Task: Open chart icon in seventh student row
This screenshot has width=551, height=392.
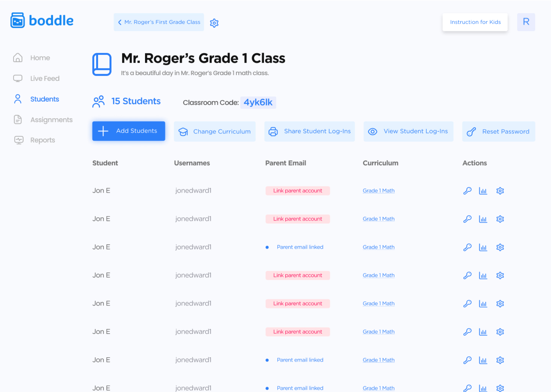Action: tap(483, 360)
